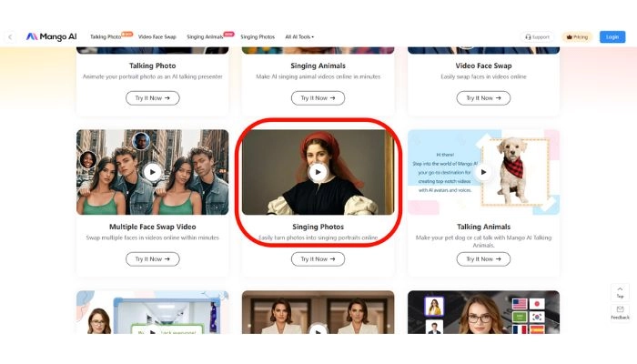Screen dimensions: 637x364
Task: Open the Multiple Face Swap Video title
Action: click(x=152, y=227)
